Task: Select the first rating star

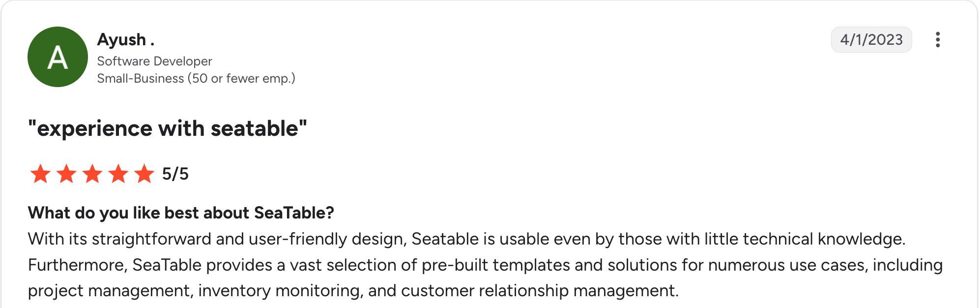Action: point(40,174)
